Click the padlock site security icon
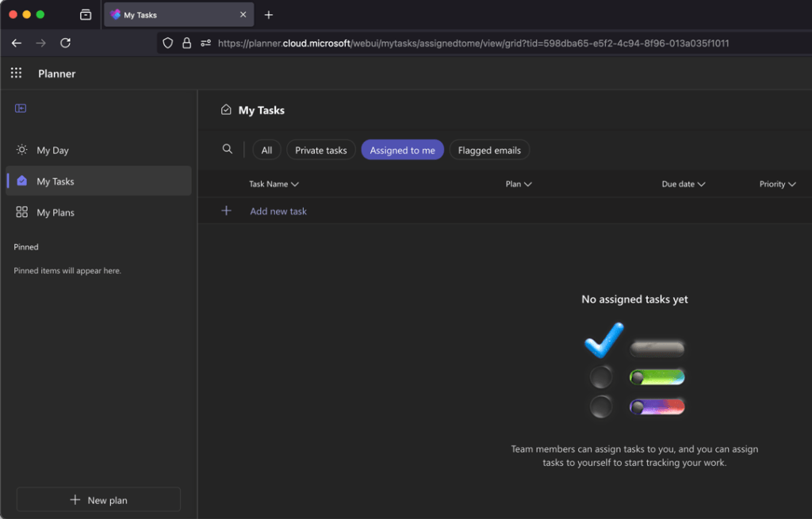This screenshot has width=812, height=519. pyautogui.click(x=186, y=44)
